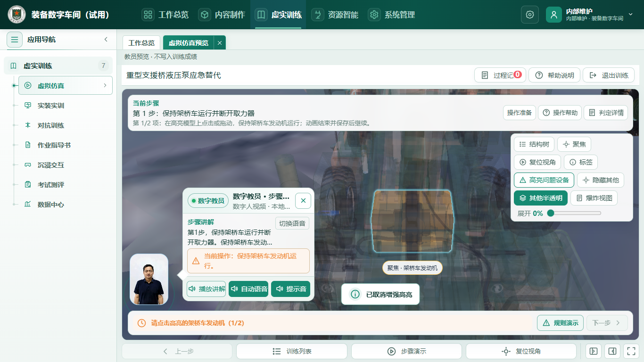
Task: Click the 展开 explode slider handle
Action: point(550,213)
